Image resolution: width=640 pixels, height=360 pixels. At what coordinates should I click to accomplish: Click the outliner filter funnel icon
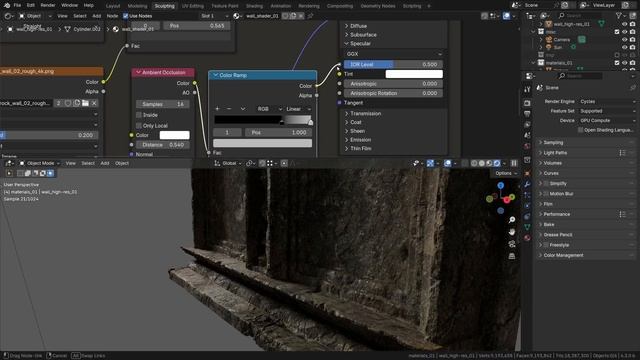click(619, 16)
